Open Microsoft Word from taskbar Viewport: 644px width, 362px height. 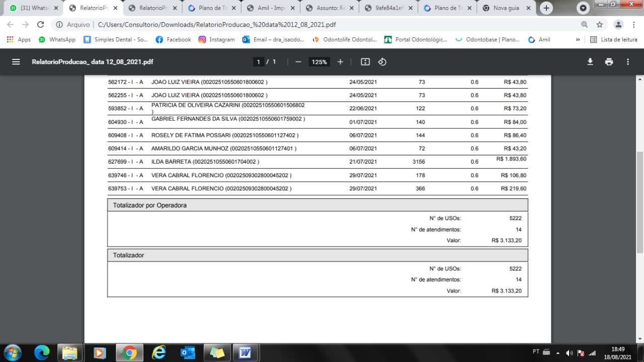pos(245,352)
